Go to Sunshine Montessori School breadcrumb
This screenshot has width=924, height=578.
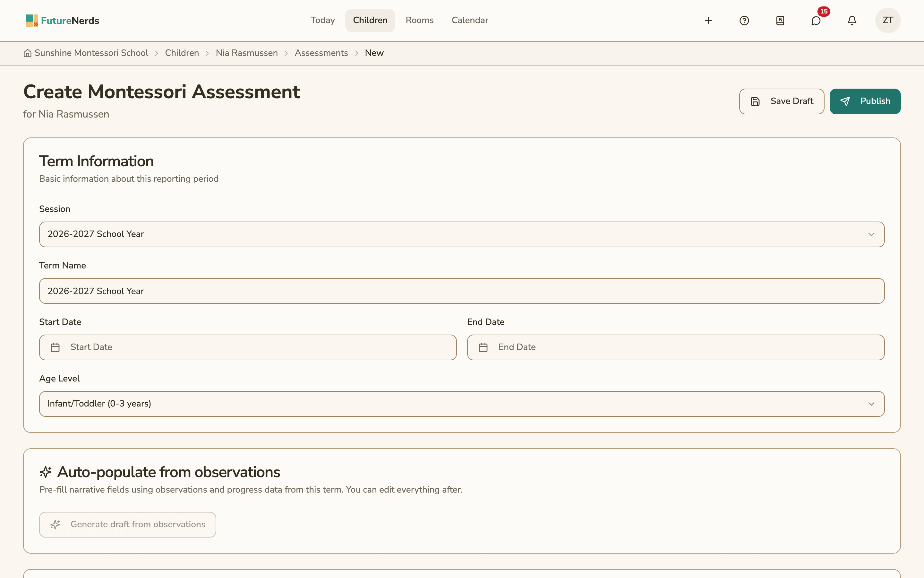[91, 53]
